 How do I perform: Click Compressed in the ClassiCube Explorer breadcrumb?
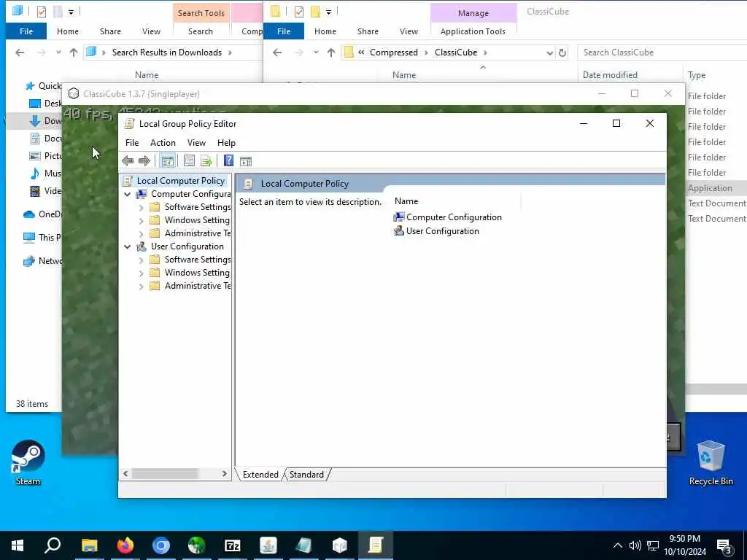point(393,52)
